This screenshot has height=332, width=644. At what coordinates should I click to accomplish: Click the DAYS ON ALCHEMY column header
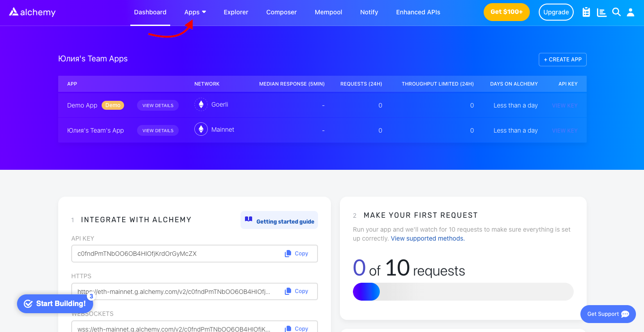click(514, 84)
